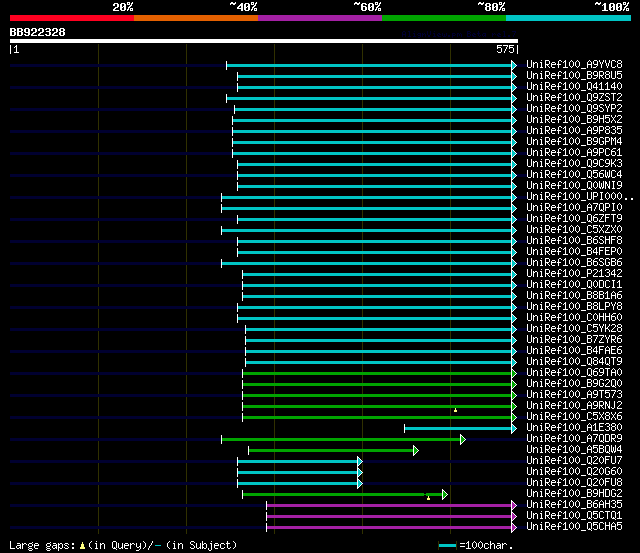Click the query end position 575
The height and width of the screenshot is (553, 640).
pyautogui.click(x=505, y=49)
